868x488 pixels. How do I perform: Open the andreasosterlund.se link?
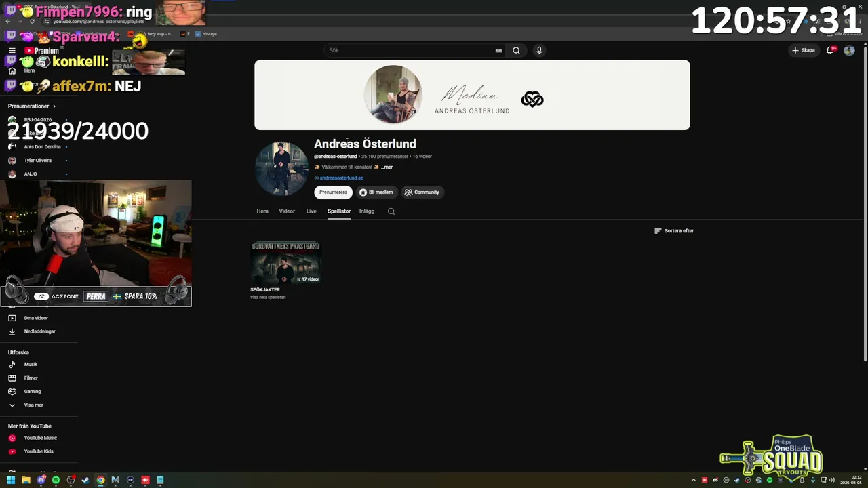pyautogui.click(x=341, y=178)
